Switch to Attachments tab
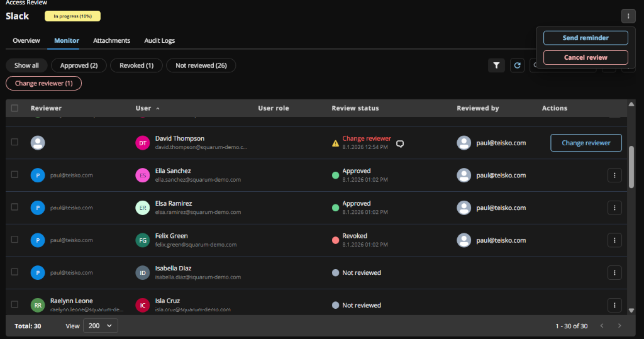Viewport: 644px width, 339px height. 112,40
